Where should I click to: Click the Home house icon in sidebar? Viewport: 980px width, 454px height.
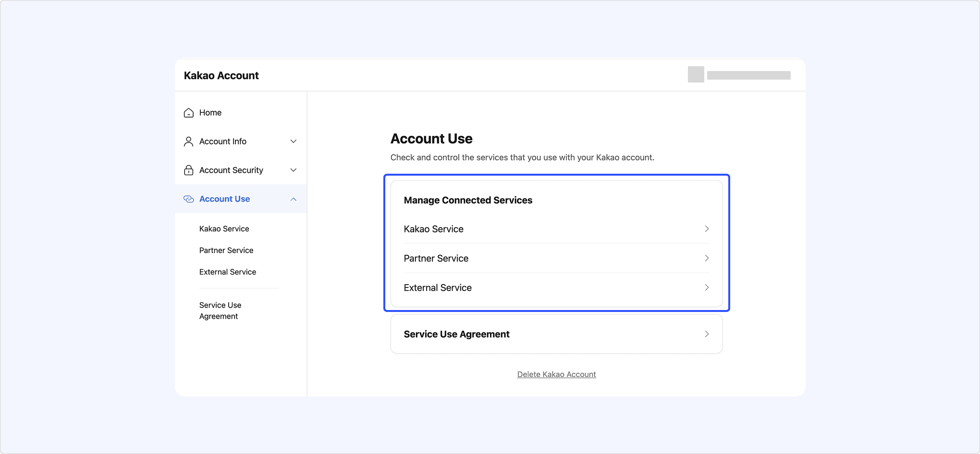pyautogui.click(x=189, y=113)
